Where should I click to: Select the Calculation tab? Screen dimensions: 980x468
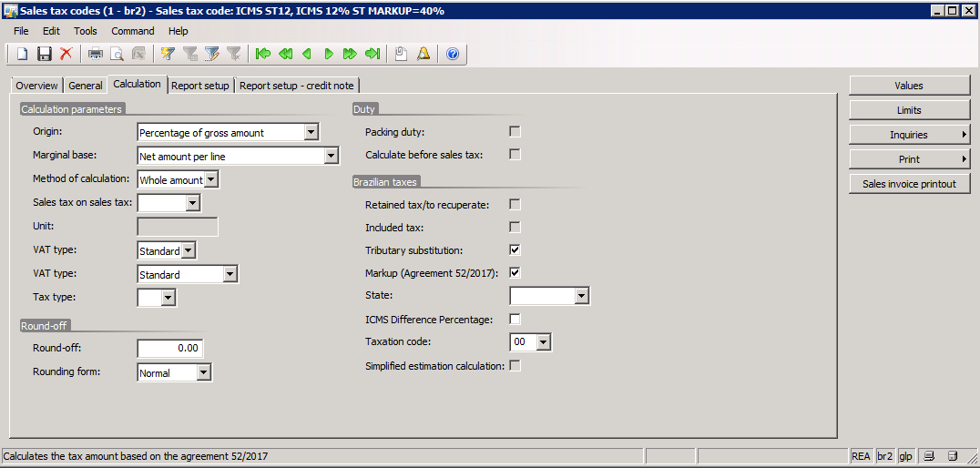(137, 84)
